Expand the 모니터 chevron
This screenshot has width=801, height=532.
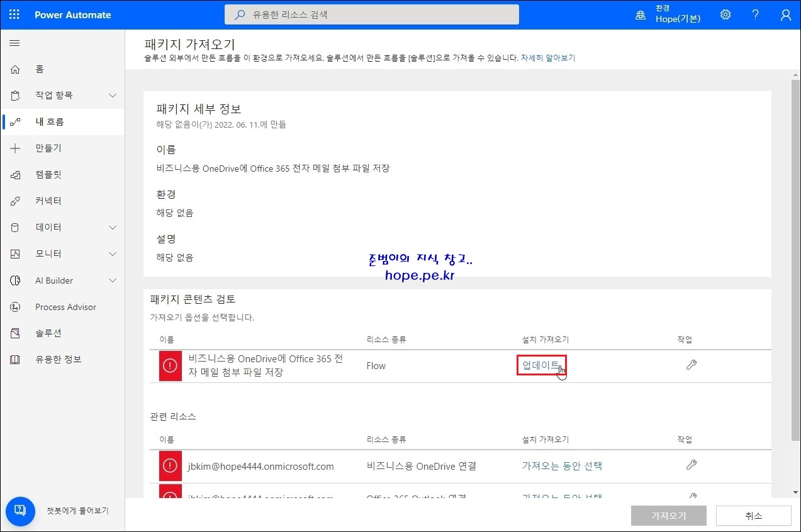pos(113,254)
